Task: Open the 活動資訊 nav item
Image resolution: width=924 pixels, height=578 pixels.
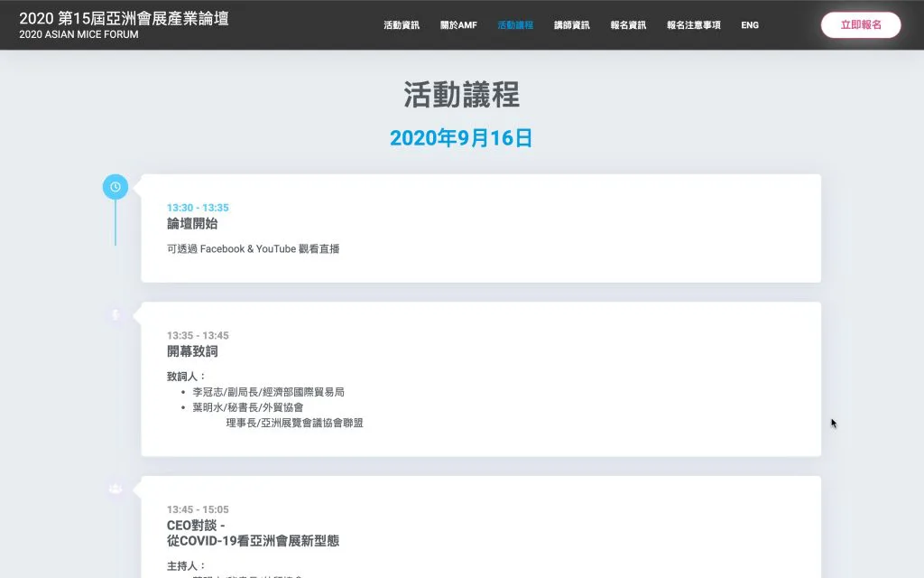Action: tap(402, 25)
